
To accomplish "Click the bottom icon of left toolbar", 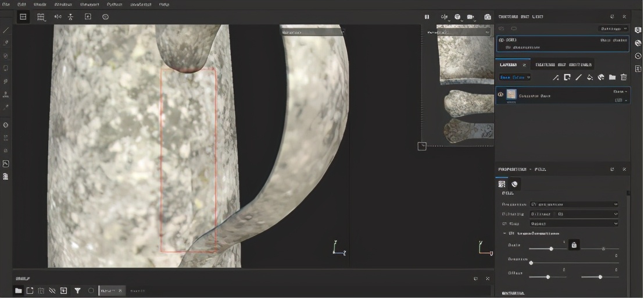I will tap(6, 176).
